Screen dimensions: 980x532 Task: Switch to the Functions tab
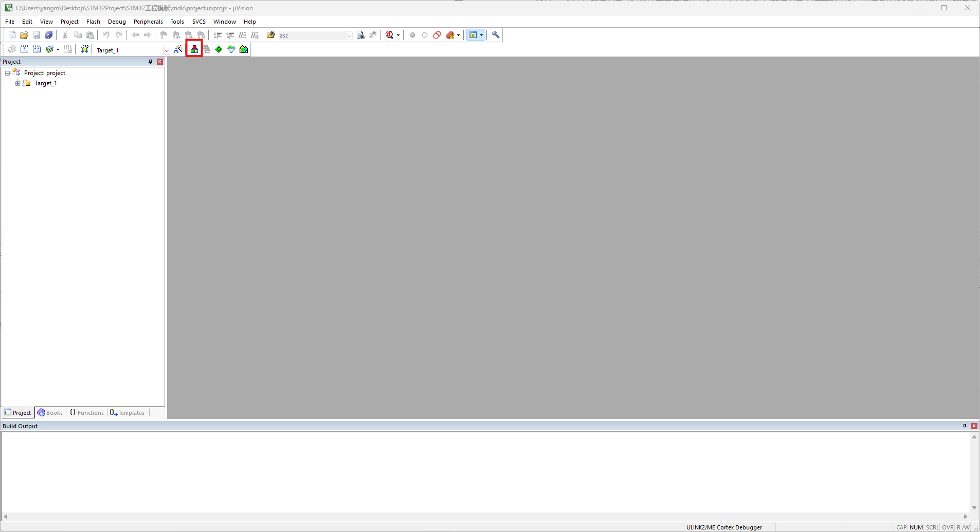[x=87, y=413]
